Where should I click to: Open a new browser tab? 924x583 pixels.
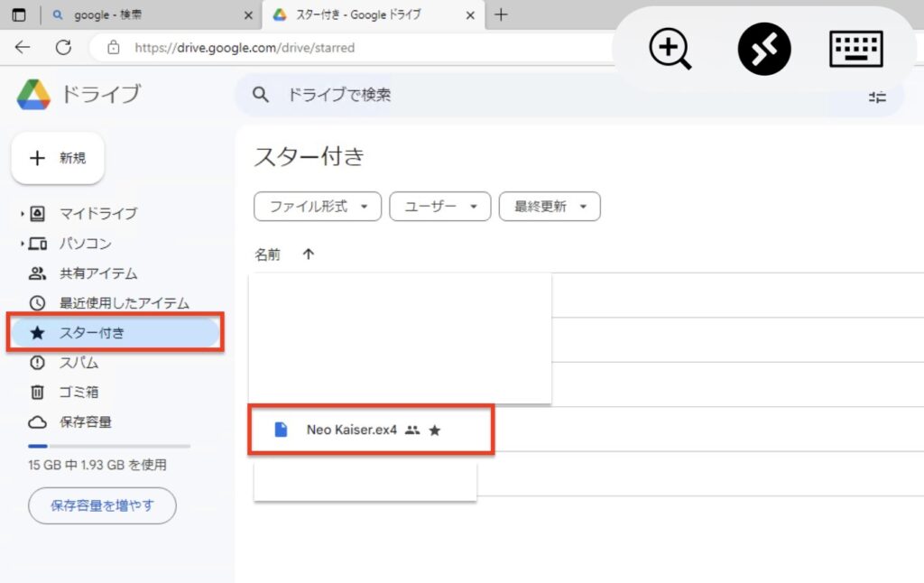(x=501, y=14)
